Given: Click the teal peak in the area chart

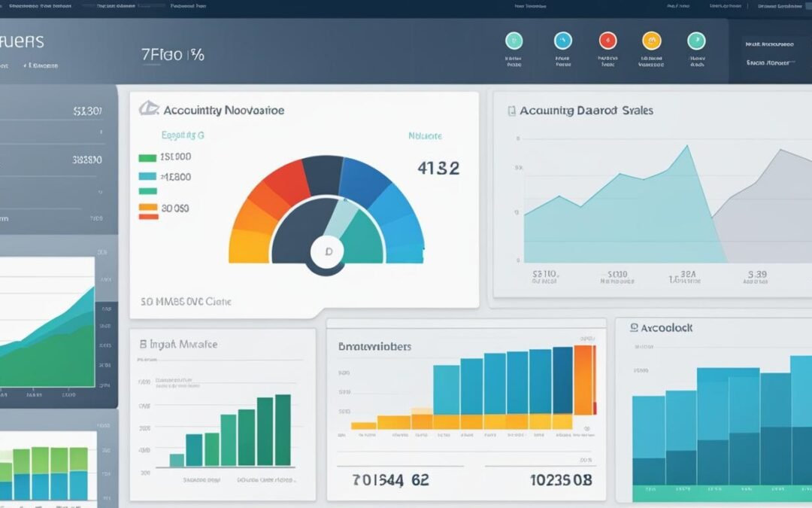Looking at the screenshot, I should click(x=686, y=151).
